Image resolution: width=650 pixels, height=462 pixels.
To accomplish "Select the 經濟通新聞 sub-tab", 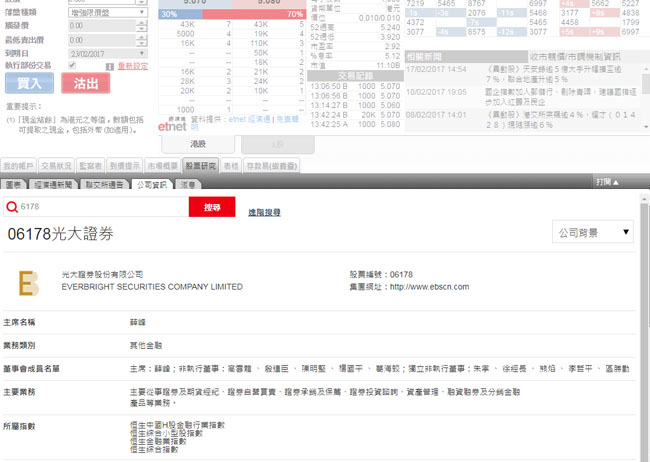I will [x=53, y=185].
